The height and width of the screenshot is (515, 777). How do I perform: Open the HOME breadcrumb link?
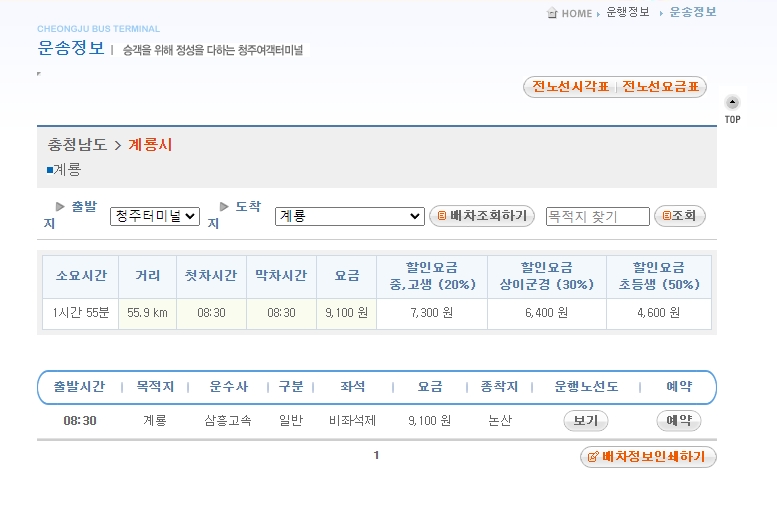576,14
